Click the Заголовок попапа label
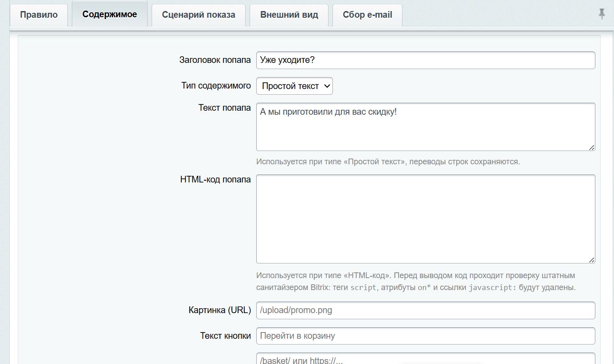Screen dimensions: 614x364 coord(215,60)
